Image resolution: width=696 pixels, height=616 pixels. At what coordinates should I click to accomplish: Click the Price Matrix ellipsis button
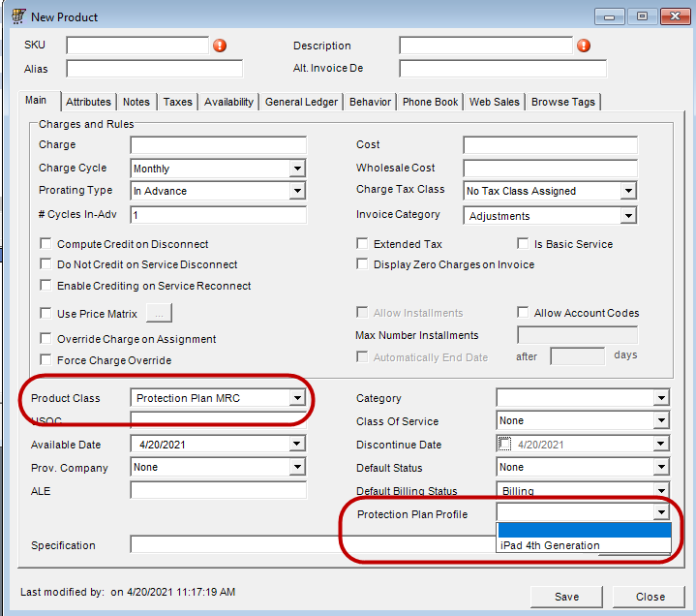(159, 314)
